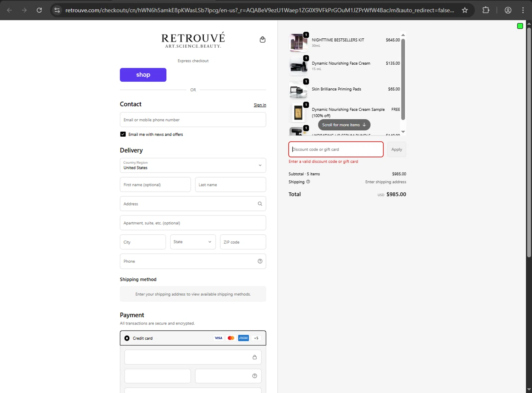Focus the Discount code or gift card field
532x393 pixels.
pos(336,149)
